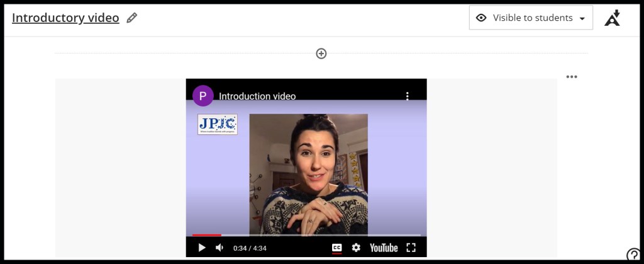Enter fullscreen mode on the video
The image size is (644, 264).
(x=411, y=248)
